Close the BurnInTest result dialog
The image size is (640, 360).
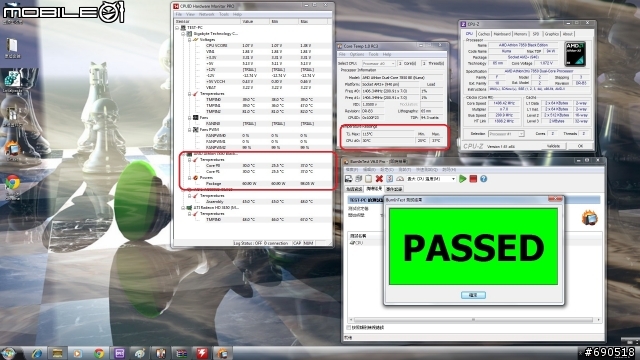555,199
